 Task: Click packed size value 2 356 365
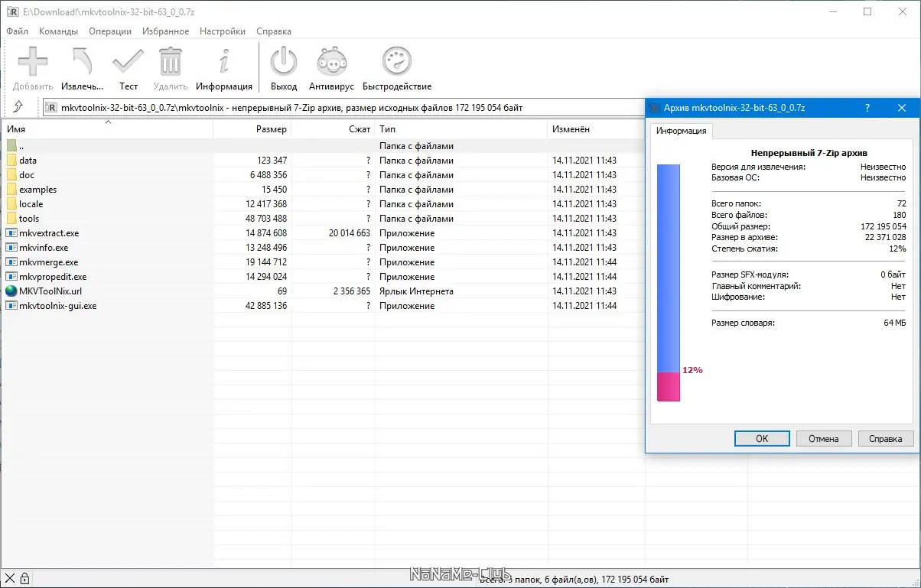coord(352,291)
